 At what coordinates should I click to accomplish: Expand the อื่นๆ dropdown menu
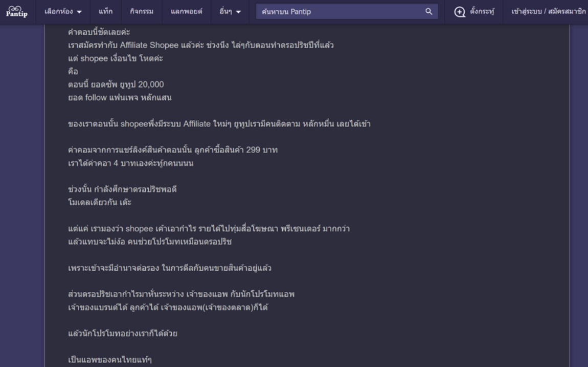(230, 12)
